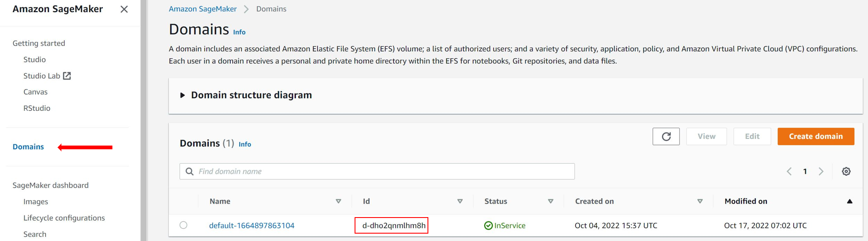
Task: Open Studio Lab in sidebar
Action: (42, 76)
